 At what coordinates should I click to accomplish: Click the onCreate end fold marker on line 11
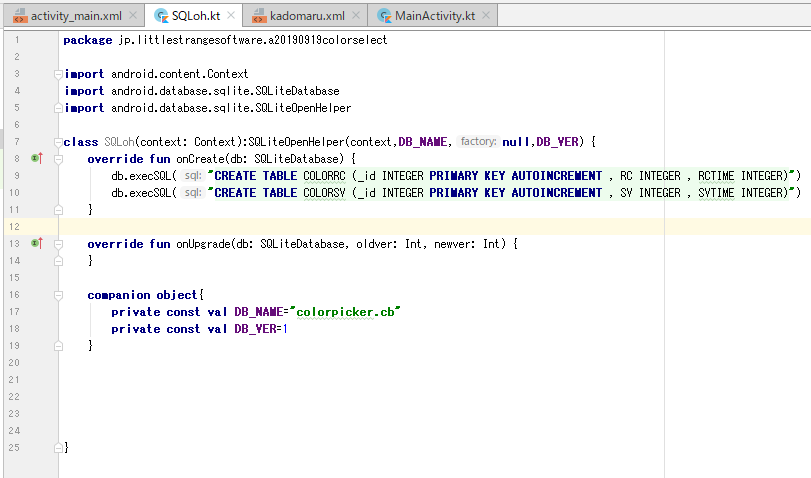pyautogui.click(x=58, y=210)
